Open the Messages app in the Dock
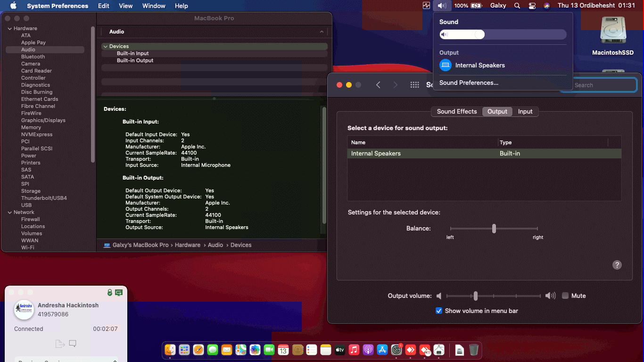This screenshot has height=362, width=644. (213, 350)
